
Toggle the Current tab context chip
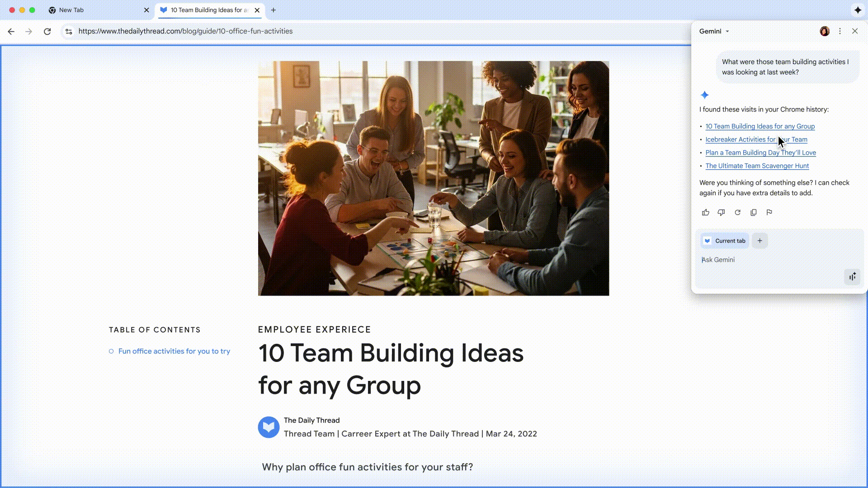[x=724, y=240]
